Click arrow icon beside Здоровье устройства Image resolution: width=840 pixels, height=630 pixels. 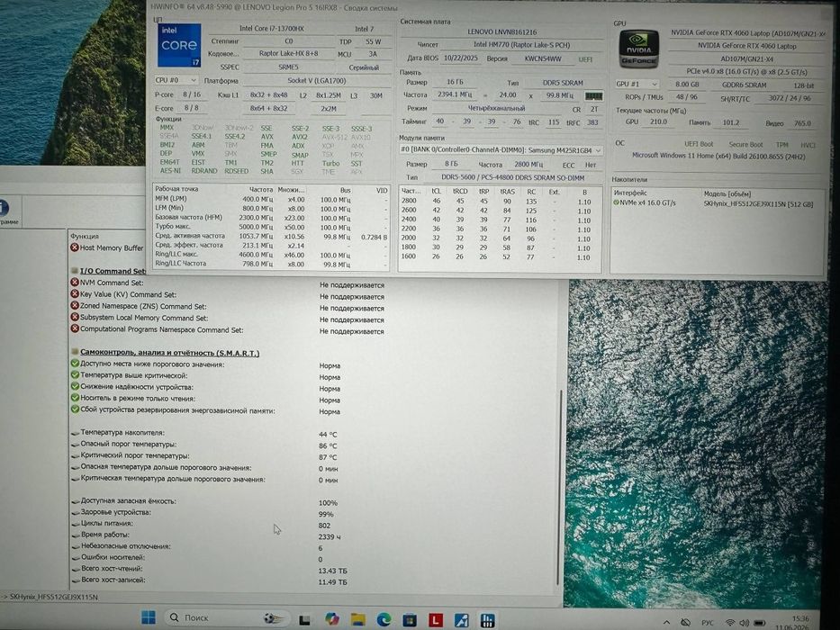pyautogui.click(x=76, y=513)
